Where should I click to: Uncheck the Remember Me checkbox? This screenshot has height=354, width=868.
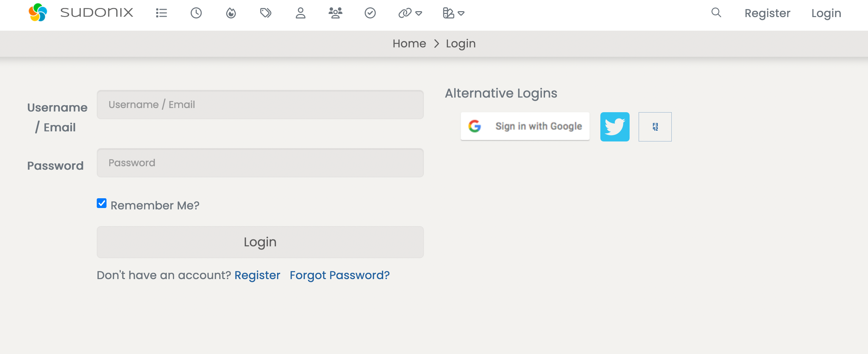(x=102, y=203)
